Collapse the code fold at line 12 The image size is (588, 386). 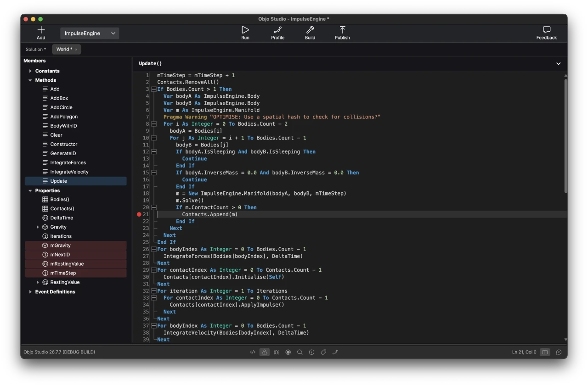point(154,151)
